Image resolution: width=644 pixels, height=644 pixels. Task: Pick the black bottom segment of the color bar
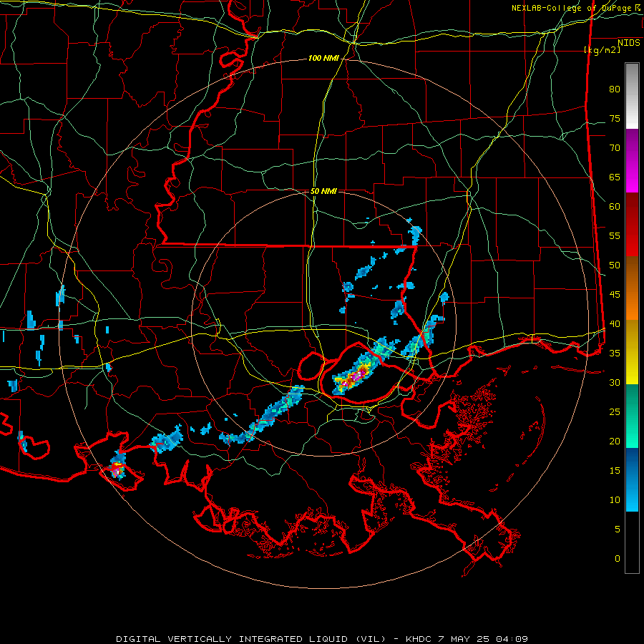point(632,542)
